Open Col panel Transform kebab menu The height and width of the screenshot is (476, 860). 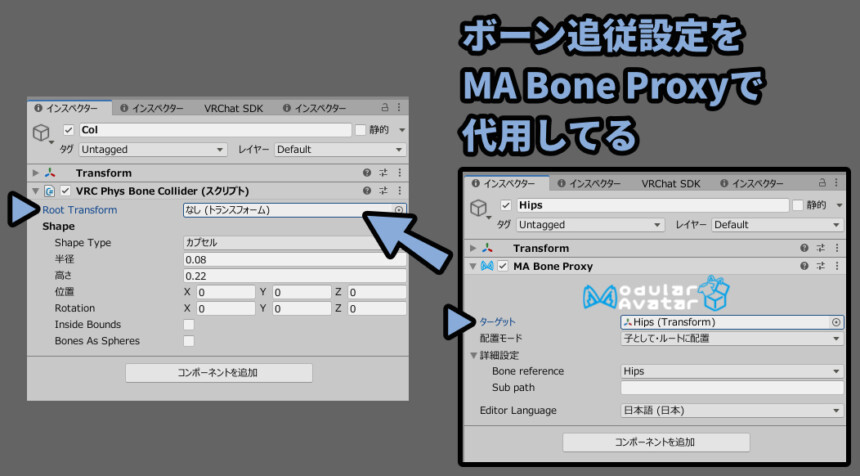[x=399, y=173]
